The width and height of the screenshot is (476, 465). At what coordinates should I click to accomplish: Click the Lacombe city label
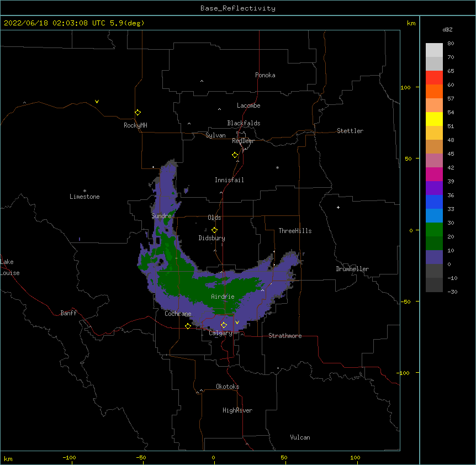click(x=248, y=105)
